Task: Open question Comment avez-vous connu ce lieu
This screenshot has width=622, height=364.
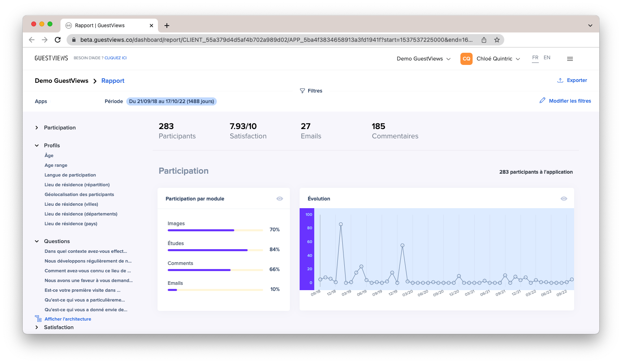Action: pos(88,271)
